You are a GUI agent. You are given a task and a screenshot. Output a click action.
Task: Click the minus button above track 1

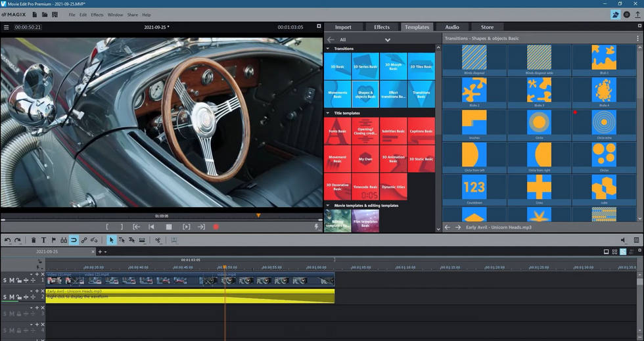pos(32,274)
